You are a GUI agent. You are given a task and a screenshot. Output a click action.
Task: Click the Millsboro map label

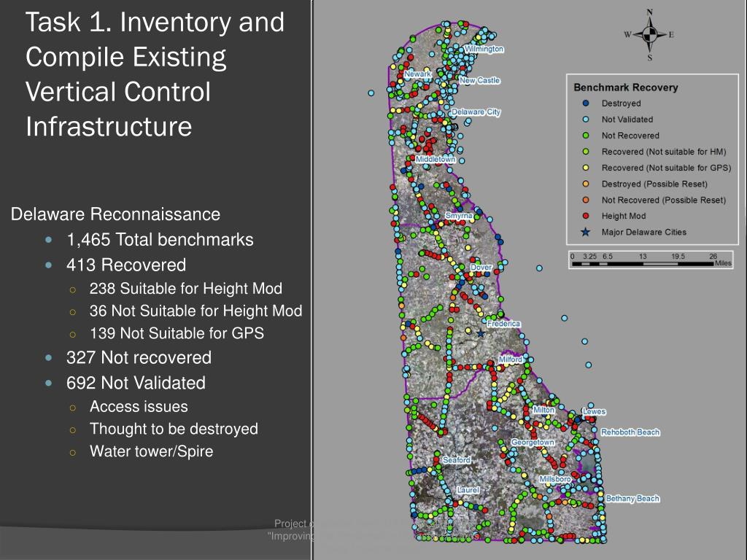pos(554,478)
